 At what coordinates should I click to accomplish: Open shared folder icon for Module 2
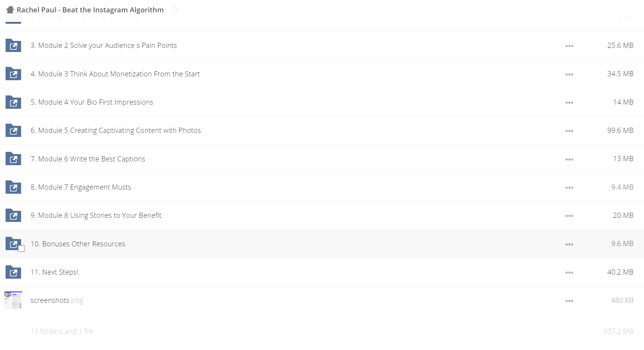coord(13,46)
